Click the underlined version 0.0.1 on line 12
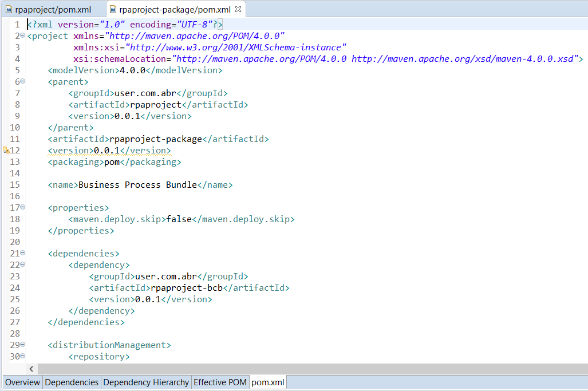This screenshot has height=391, width=588. (107, 151)
